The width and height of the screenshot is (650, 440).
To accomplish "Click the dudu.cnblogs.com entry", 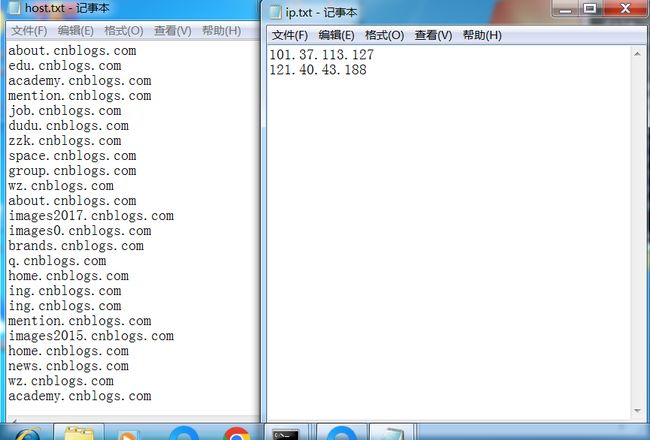I will coord(68,126).
